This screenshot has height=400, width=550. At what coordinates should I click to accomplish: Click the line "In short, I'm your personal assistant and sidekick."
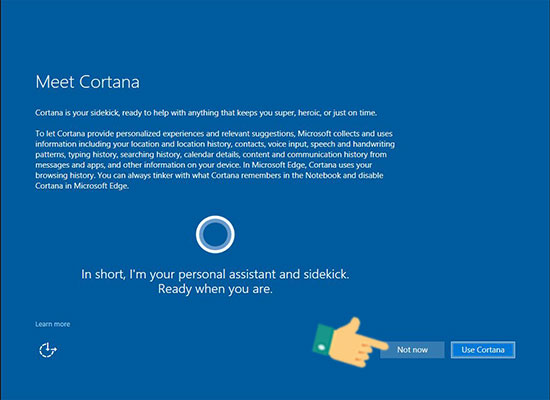(x=215, y=274)
